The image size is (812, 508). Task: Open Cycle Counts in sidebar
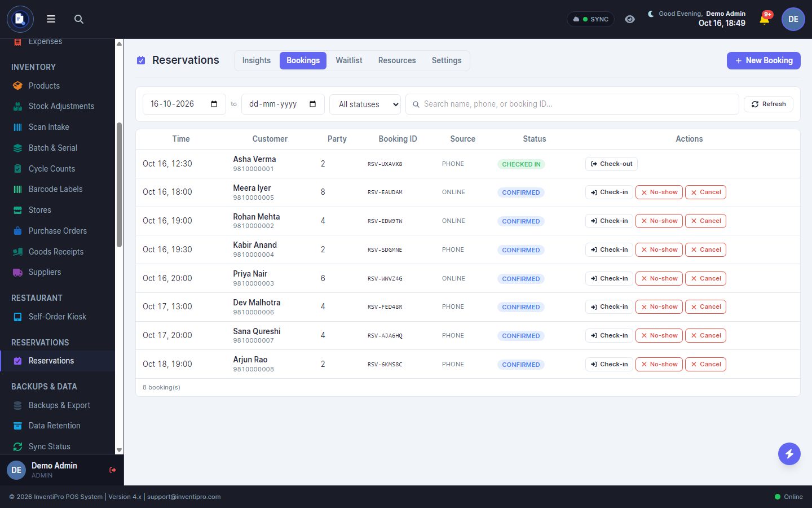point(58,169)
